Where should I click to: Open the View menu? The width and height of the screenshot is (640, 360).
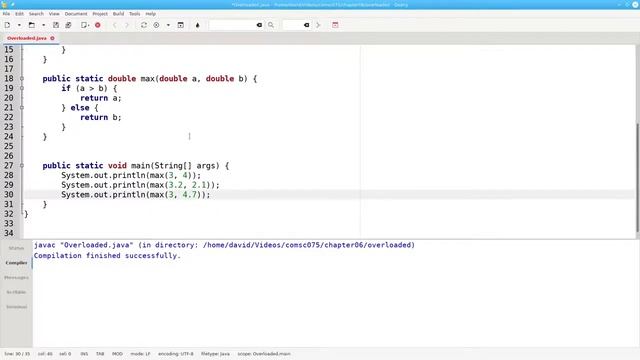(x=54, y=13)
